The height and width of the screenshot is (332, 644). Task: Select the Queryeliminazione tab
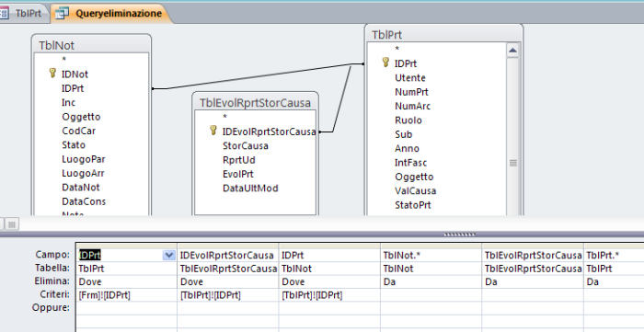[x=111, y=13]
